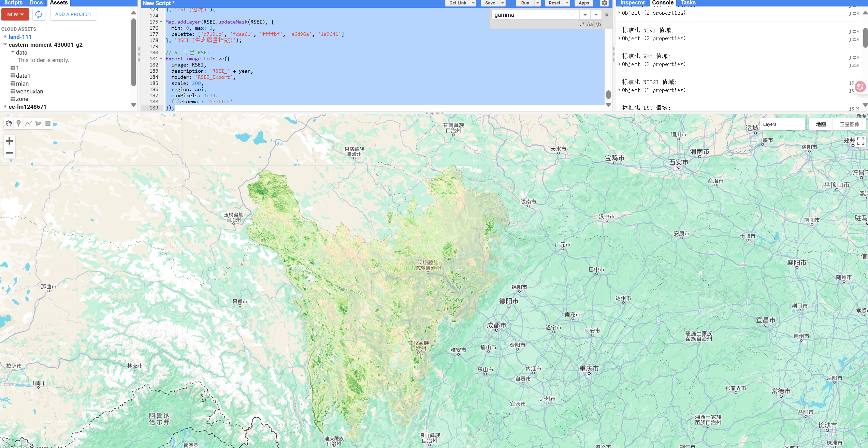The width and height of the screenshot is (868, 448).
Task: Click the ADD A PROJECT button
Action: pyautogui.click(x=73, y=14)
